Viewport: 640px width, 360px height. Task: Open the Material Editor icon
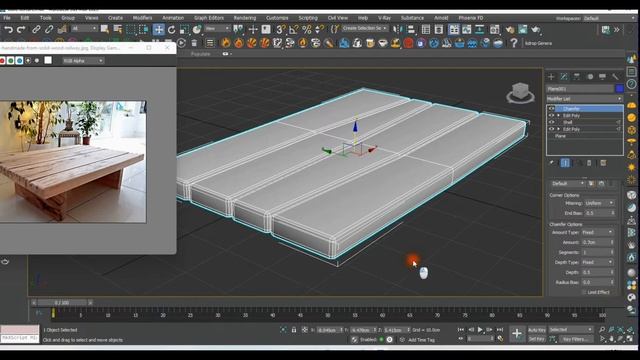(x=494, y=29)
